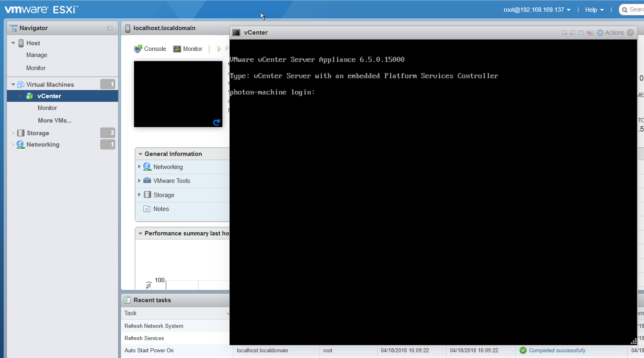This screenshot has width=644, height=358.
Task: Click the Networking globe icon in General Information
Action: click(x=147, y=167)
